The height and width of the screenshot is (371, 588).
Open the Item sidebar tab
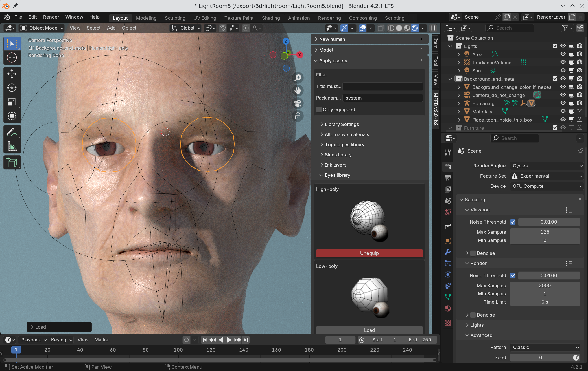(x=436, y=43)
